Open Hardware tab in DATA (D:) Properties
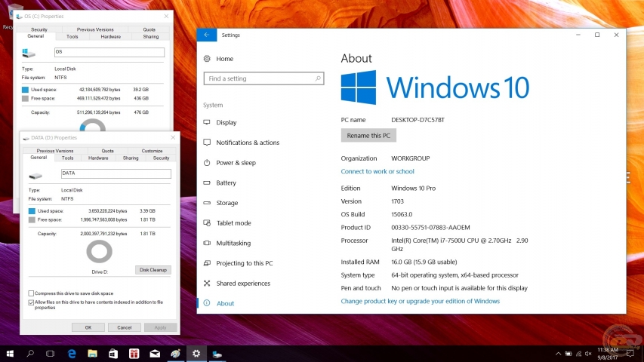This screenshot has height=362, width=644. pos(98,158)
